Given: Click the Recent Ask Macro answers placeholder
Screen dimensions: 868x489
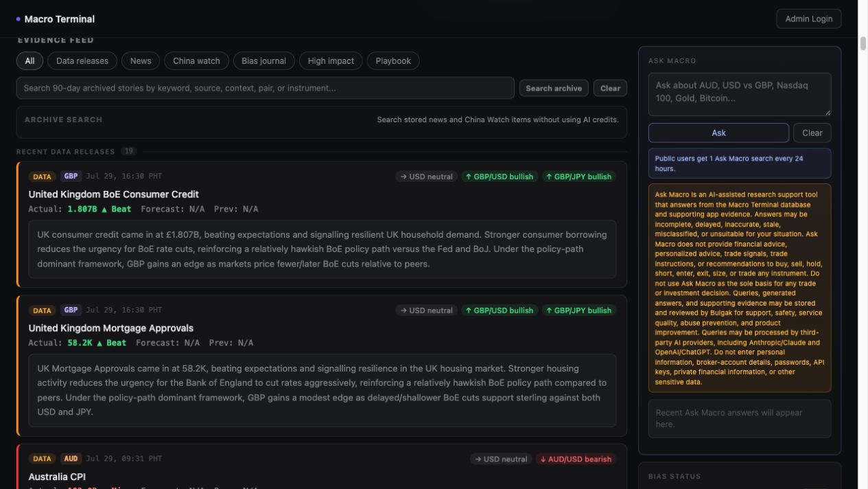Looking at the screenshot, I should click(739, 418).
